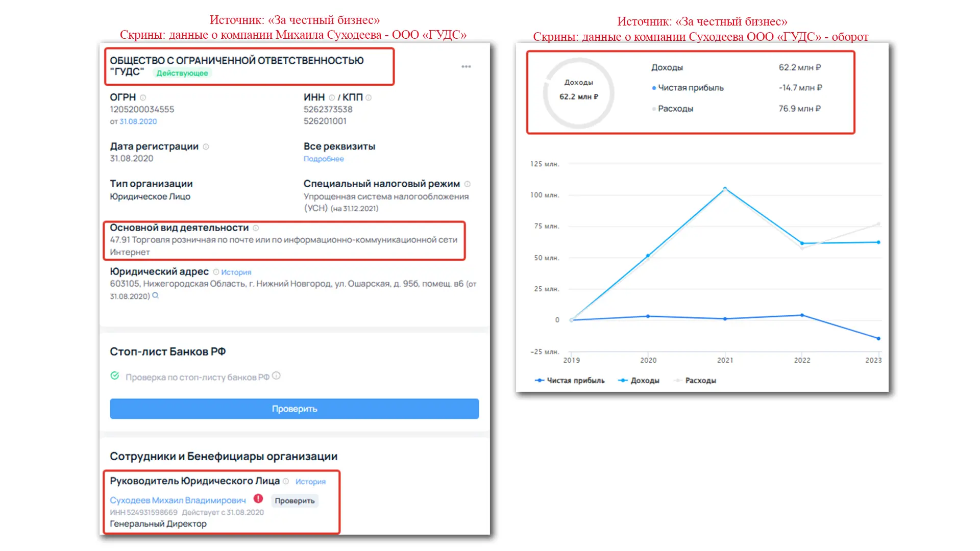Click info icon beside Руководитель Юридического Лица
Image resolution: width=980 pixels, height=551 pixels.
point(286,481)
